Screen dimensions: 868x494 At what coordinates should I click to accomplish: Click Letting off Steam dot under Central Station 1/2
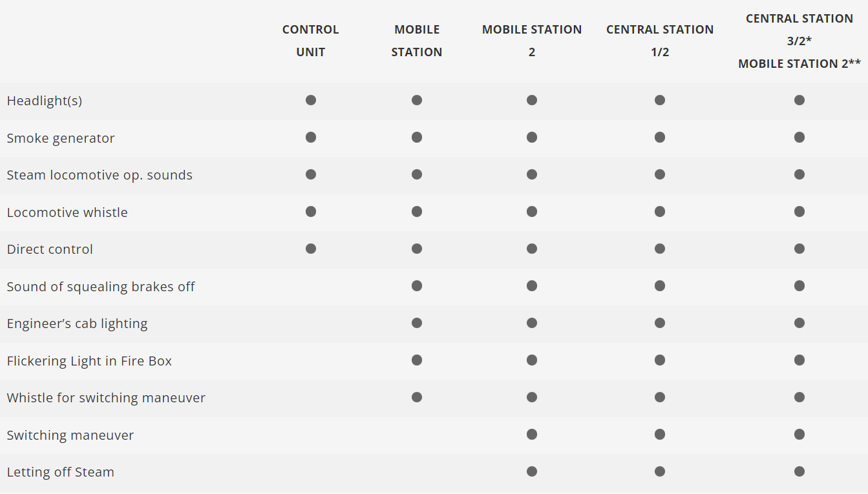[x=659, y=471]
